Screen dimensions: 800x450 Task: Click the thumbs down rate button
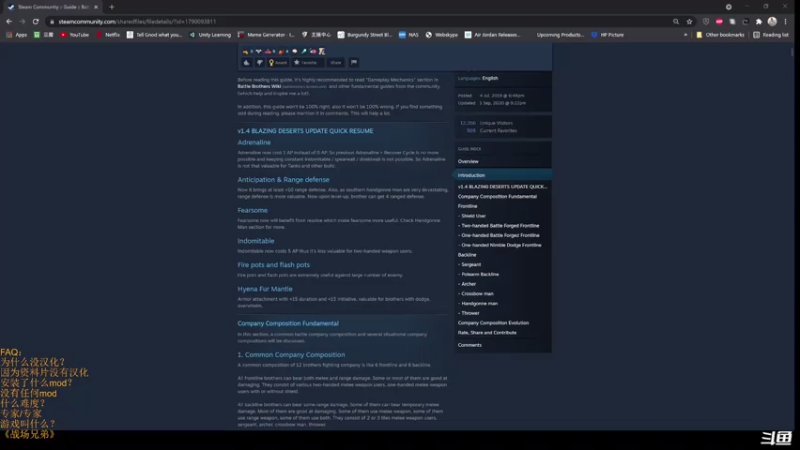pyautogui.click(x=260, y=63)
